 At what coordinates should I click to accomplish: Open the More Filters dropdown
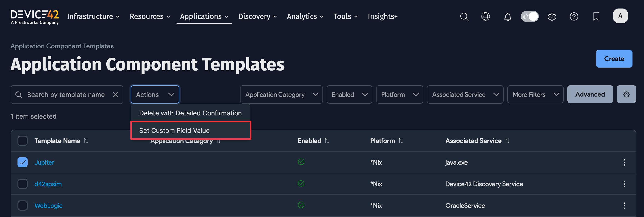coord(535,94)
